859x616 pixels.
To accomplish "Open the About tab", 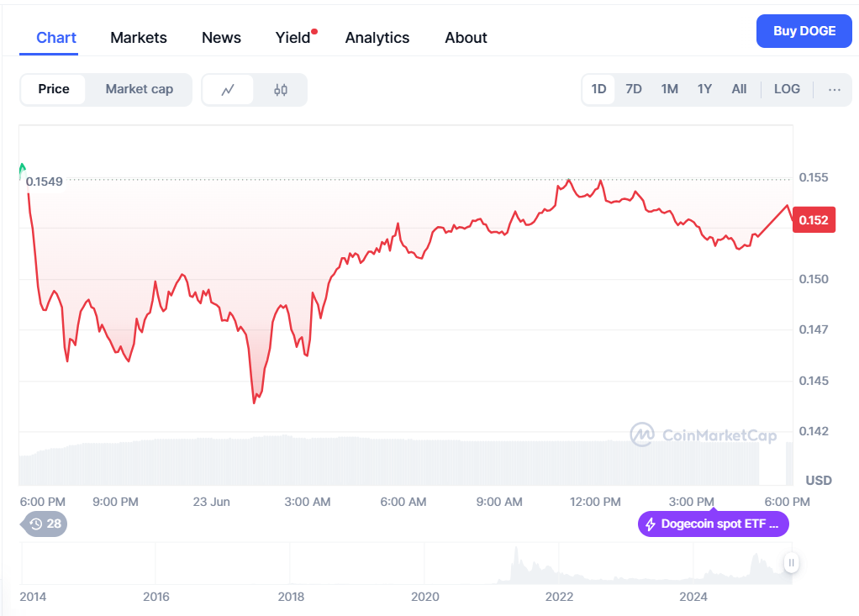I will [x=466, y=38].
